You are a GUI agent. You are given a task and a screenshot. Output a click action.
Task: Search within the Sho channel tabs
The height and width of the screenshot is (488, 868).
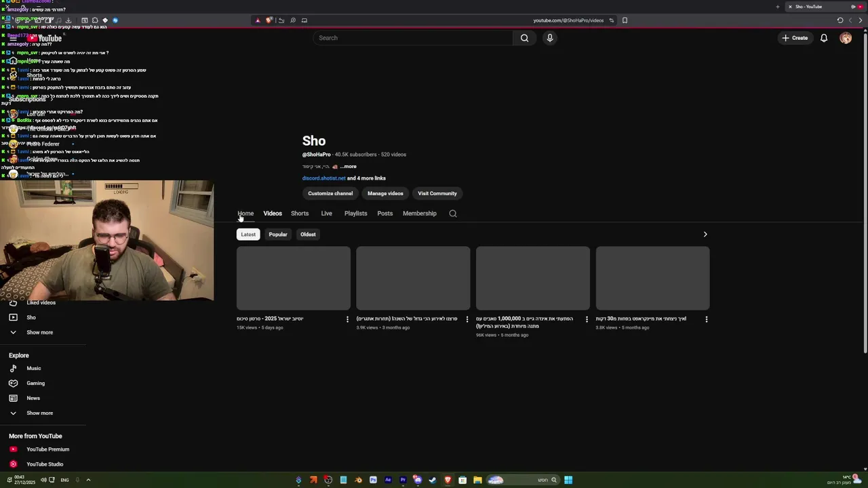453,213
